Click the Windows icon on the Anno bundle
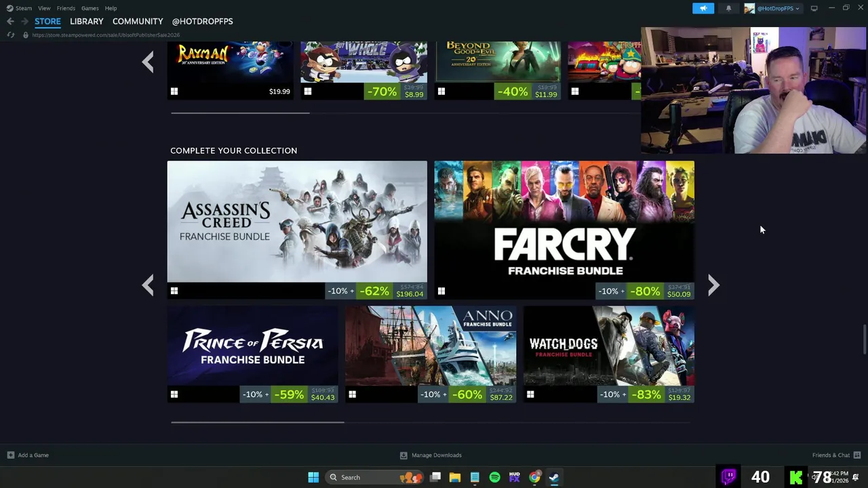 [x=352, y=394]
